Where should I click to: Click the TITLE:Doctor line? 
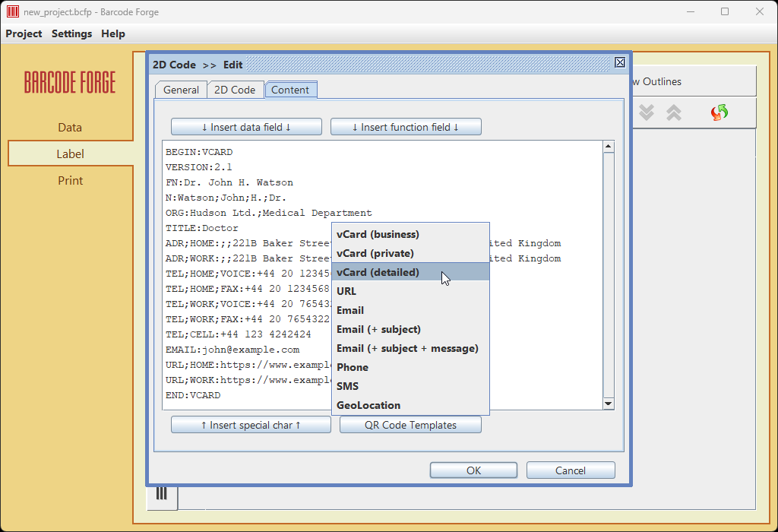202,228
